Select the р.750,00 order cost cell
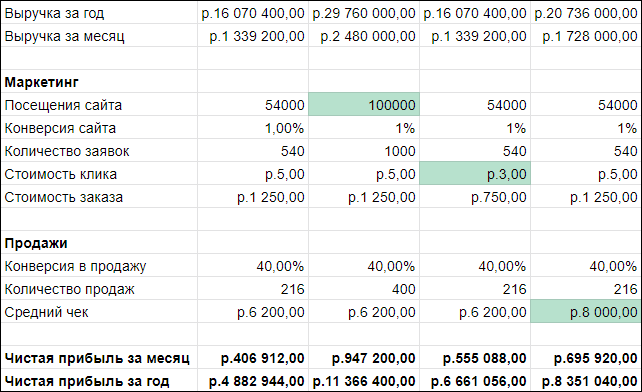642x392 pixels. (475, 196)
